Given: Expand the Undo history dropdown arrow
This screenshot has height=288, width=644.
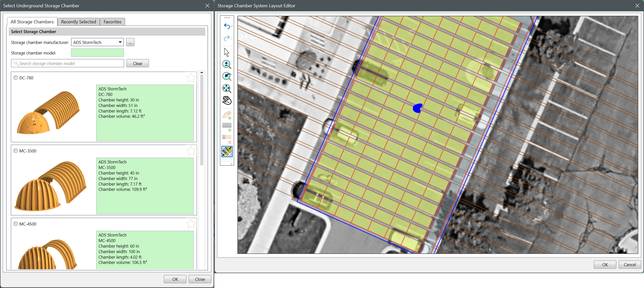Looking at the screenshot, I should [x=232, y=27].
